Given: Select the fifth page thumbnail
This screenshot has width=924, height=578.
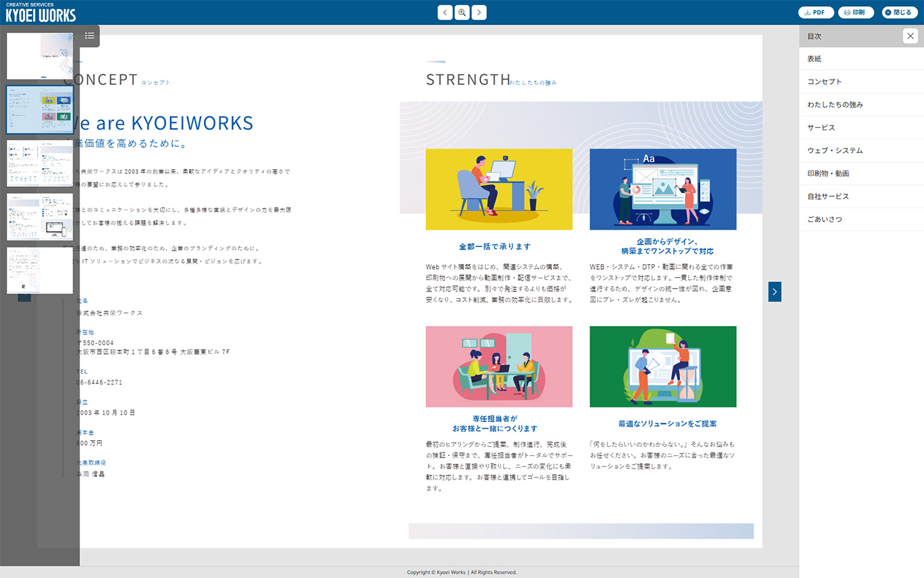Looking at the screenshot, I should pyautogui.click(x=40, y=270).
